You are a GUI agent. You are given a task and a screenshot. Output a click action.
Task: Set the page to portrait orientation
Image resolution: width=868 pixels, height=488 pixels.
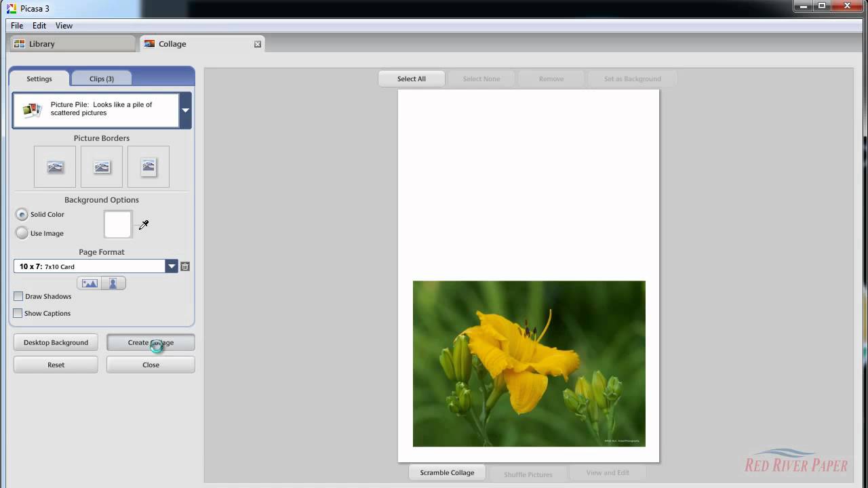[x=113, y=283]
